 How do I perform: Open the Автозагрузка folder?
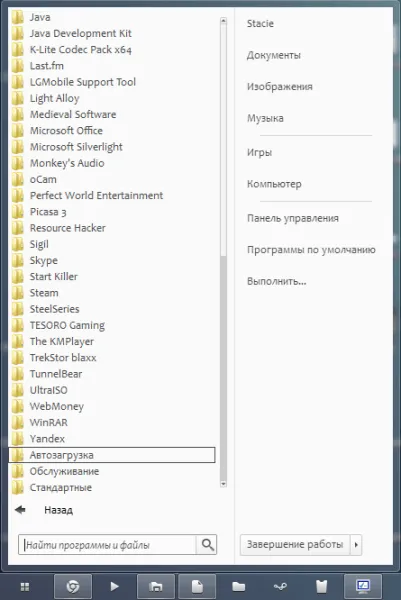[112, 455]
